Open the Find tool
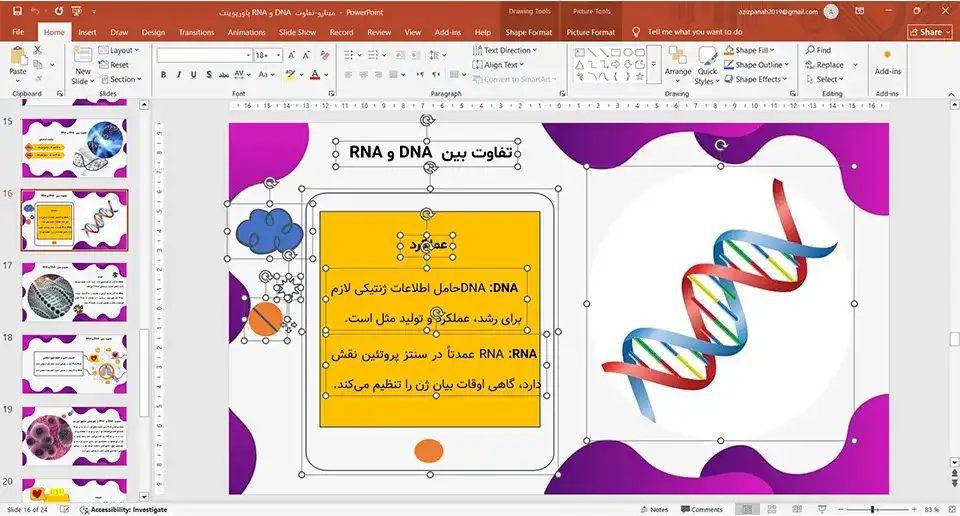960x516 pixels. (x=818, y=50)
